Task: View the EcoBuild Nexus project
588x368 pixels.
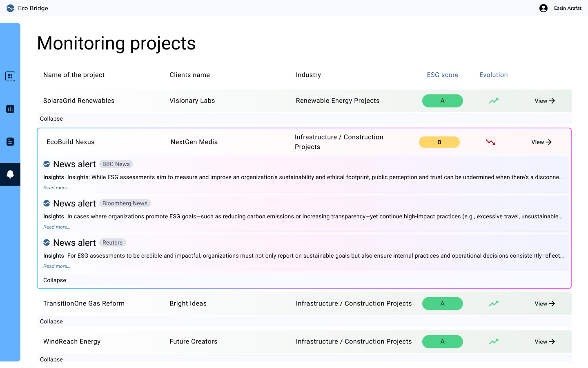Action: [541, 142]
